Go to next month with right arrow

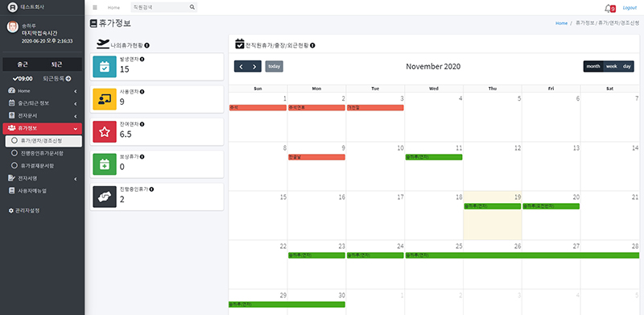click(254, 67)
